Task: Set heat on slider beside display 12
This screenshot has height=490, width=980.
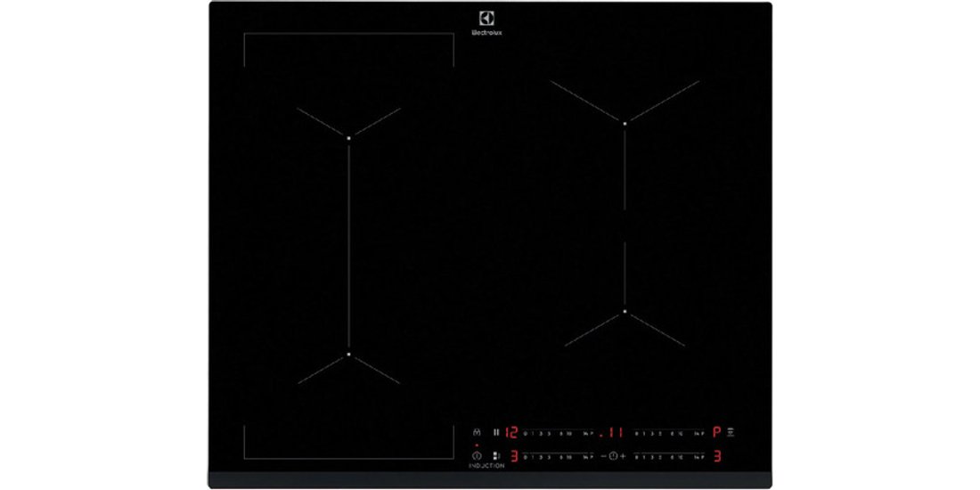Action: (558, 432)
